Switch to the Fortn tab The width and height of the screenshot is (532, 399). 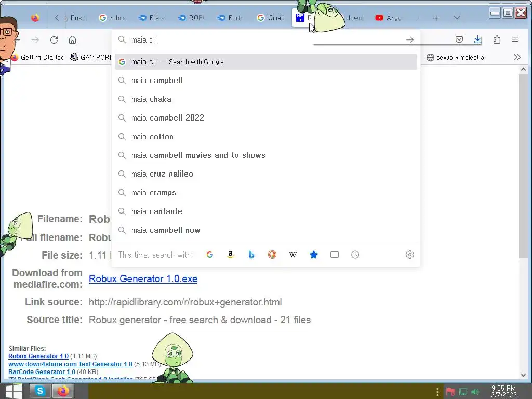click(x=231, y=18)
